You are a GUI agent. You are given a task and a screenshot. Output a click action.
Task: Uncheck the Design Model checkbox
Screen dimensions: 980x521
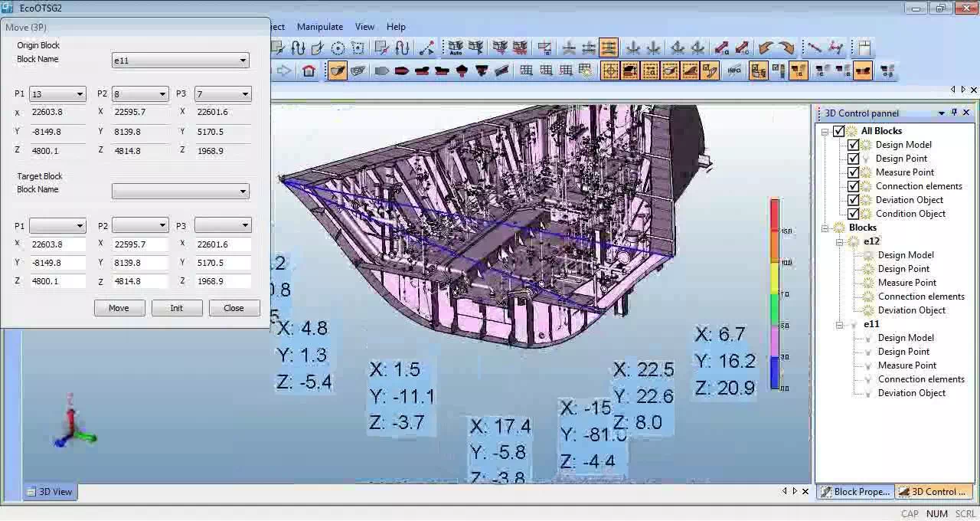853,145
